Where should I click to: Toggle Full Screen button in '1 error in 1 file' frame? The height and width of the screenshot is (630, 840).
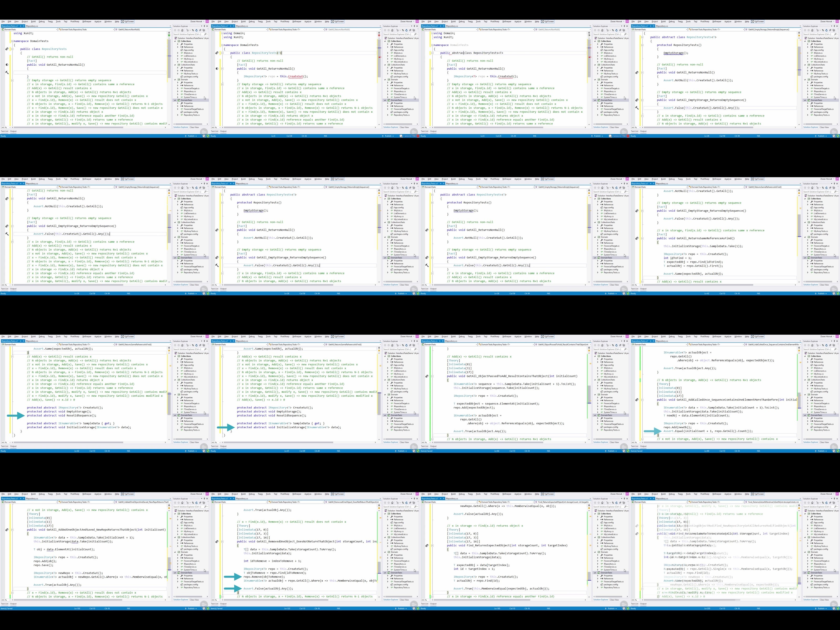[x=338, y=21]
